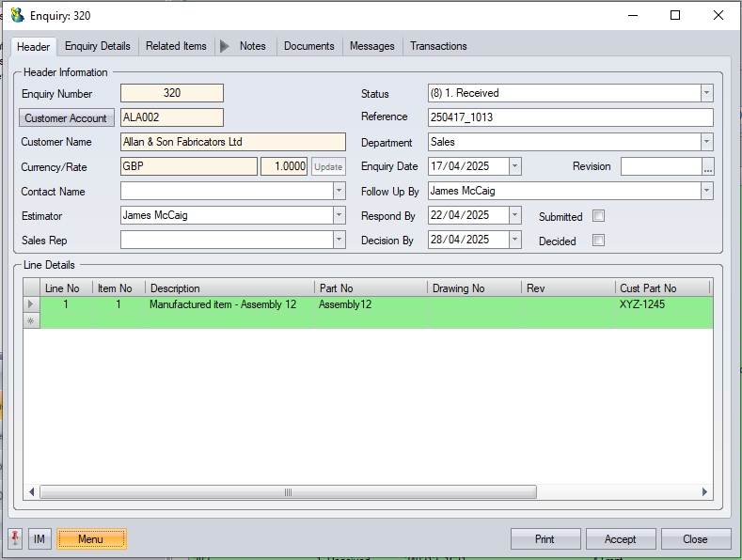This screenshot has height=560, width=742.
Task: Click the row selector arrow for line 1
Action: (31, 304)
